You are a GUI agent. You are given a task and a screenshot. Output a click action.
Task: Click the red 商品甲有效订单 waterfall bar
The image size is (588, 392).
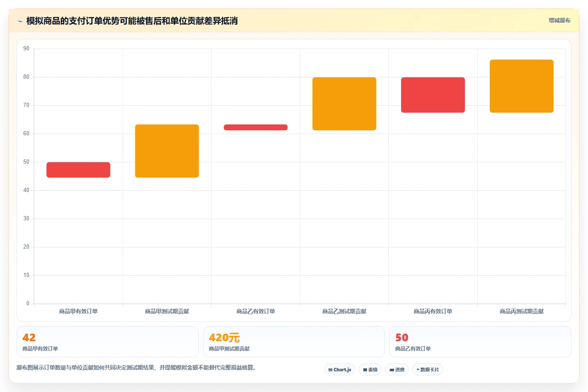point(78,170)
